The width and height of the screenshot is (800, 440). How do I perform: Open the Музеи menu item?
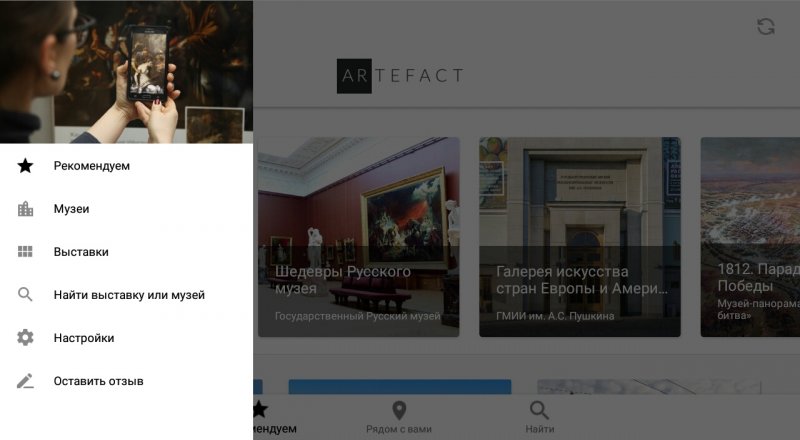tap(127, 209)
